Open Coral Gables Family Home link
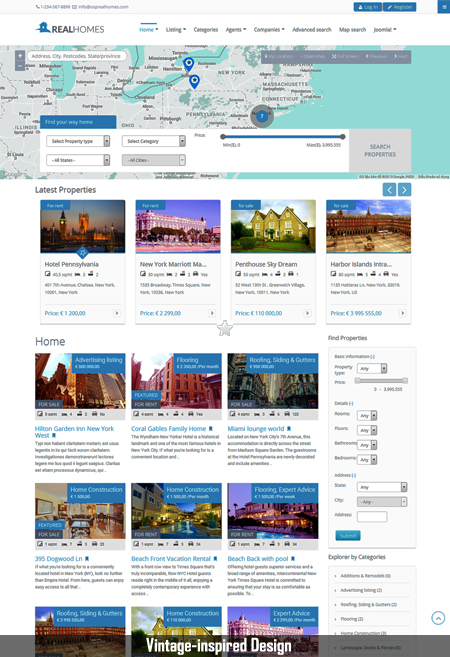 click(x=168, y=429)
